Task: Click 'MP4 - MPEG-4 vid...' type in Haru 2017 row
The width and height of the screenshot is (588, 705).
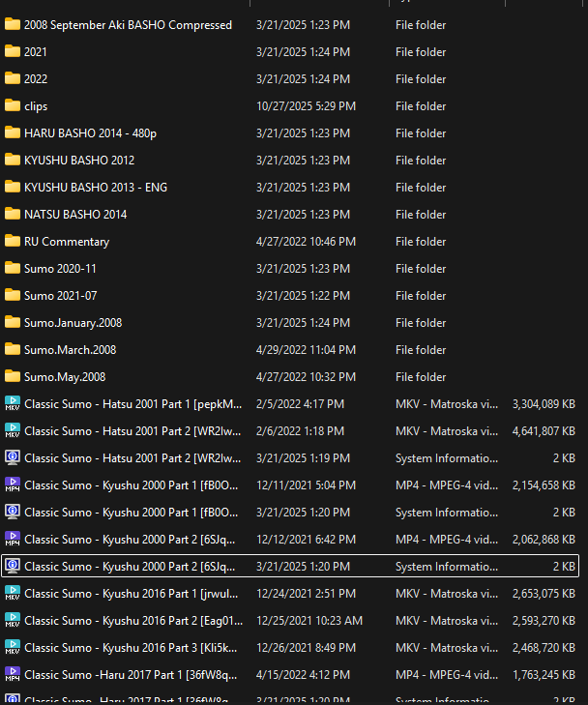Action: click(x=447, y=674)
